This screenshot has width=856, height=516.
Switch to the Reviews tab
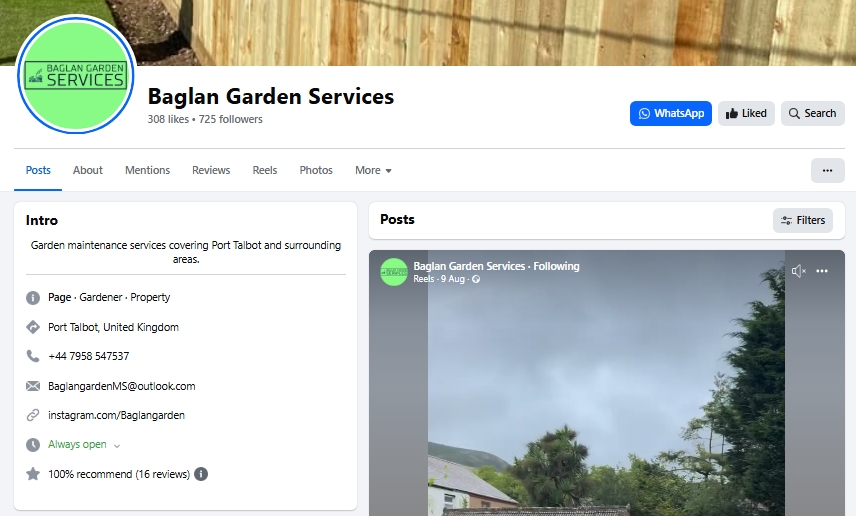click(211, 170)
